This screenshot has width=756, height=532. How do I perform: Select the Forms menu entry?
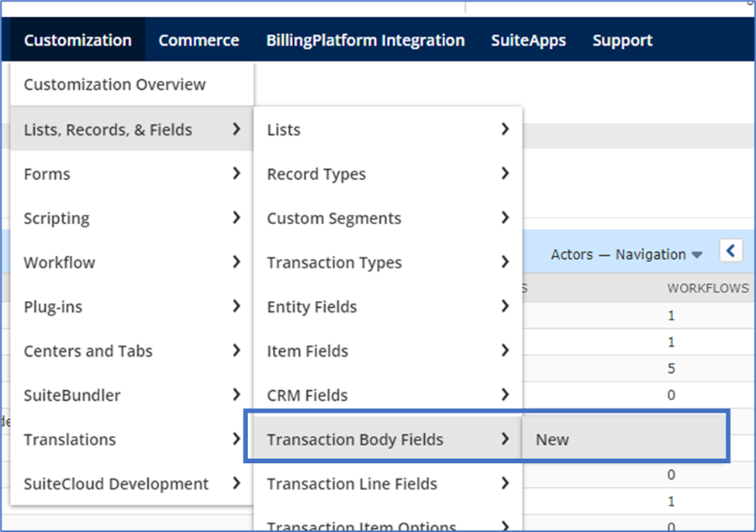coord(132,174)
